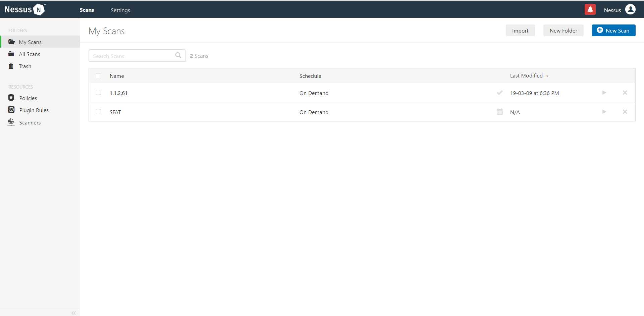
Task: Click the New Folder button
Action: [x=563, y=31]
